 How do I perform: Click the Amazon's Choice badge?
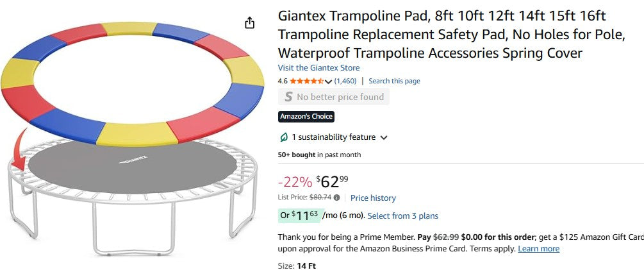click(306, 117)
